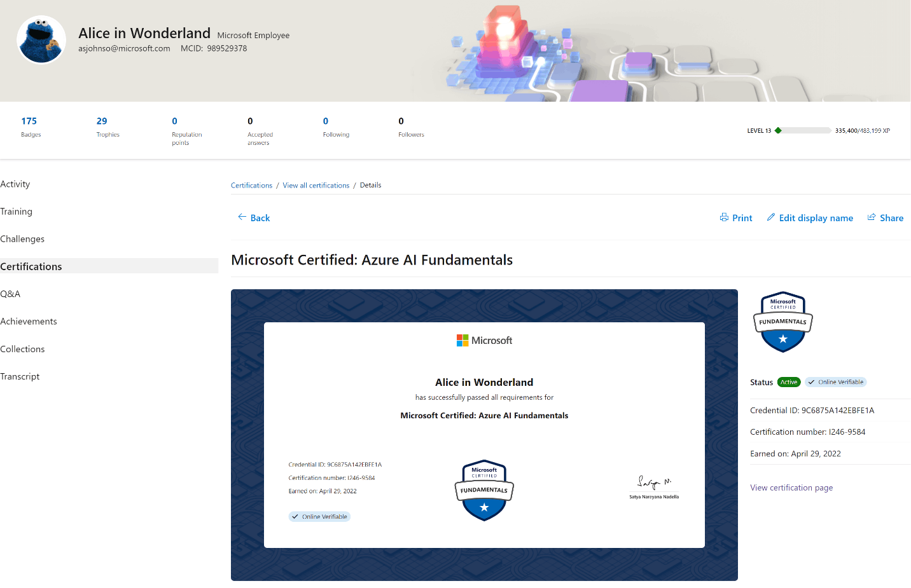This screenshot has height=588, width=911.
Task: Click the share arrow icon
Action: pyautogui.click(x=872, y=217)
